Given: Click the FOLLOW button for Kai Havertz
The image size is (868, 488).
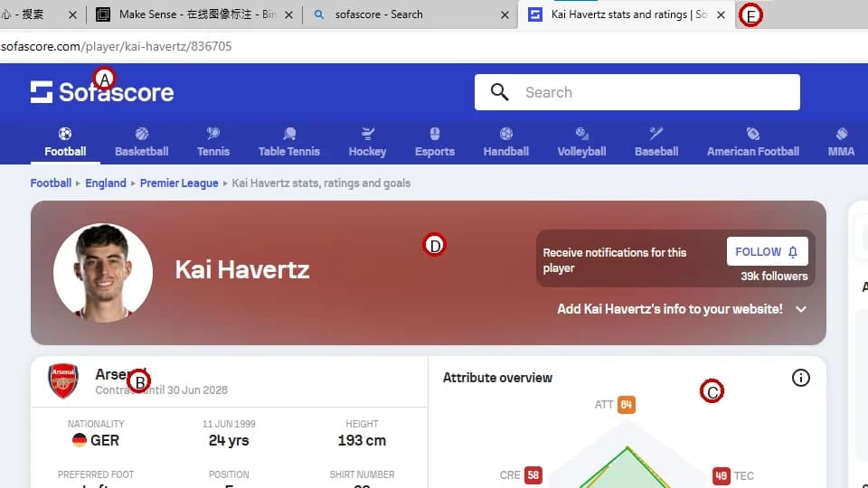Looking at the screenshot, I should click(x=768, y=252).
